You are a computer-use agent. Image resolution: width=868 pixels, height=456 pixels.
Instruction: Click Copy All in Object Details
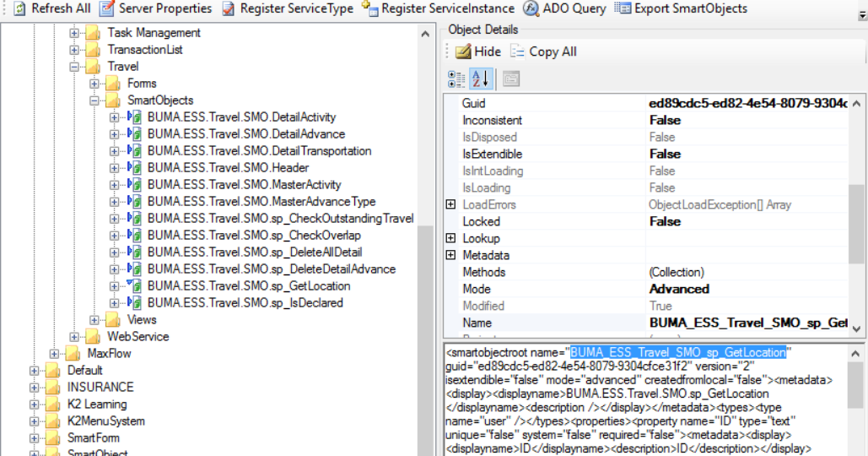(543, 52)
